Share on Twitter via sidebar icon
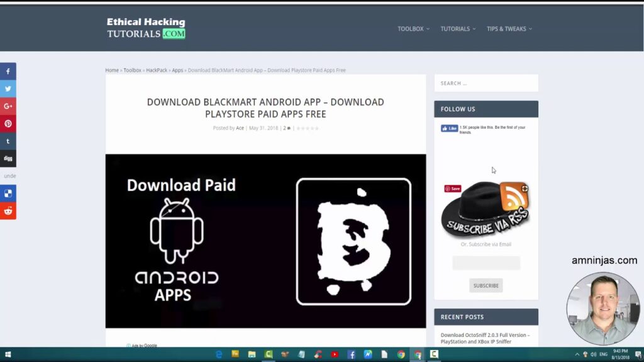Screen dimensions: 644x362 tap(8, 89)
